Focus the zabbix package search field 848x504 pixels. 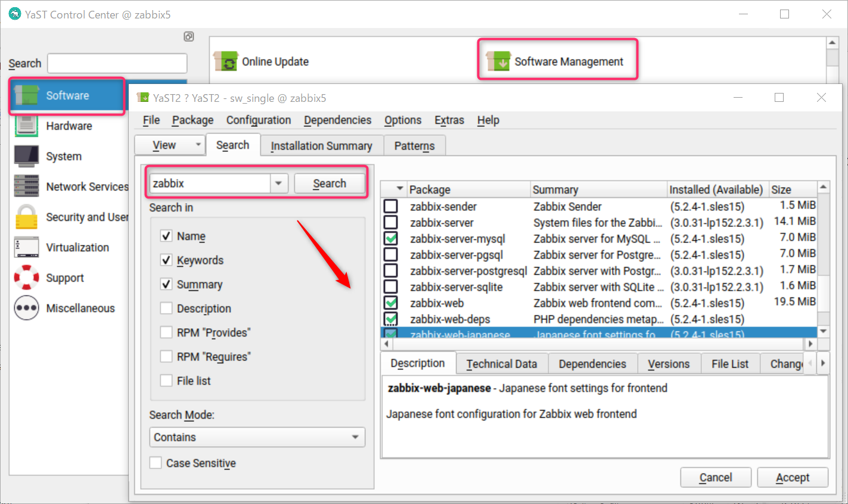pos(210,183)
